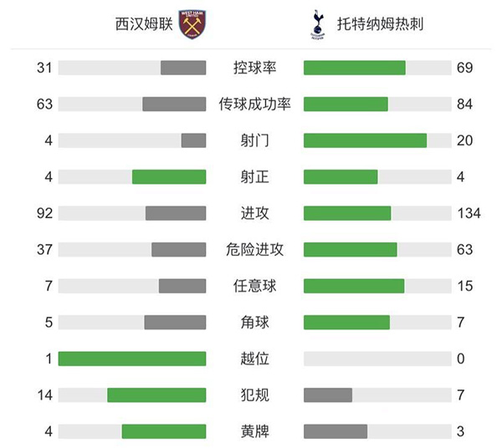This screenshot has width=502, height=448.
Task: Click West Ham's attacks value 92
Action: click(x=44, y=213)
